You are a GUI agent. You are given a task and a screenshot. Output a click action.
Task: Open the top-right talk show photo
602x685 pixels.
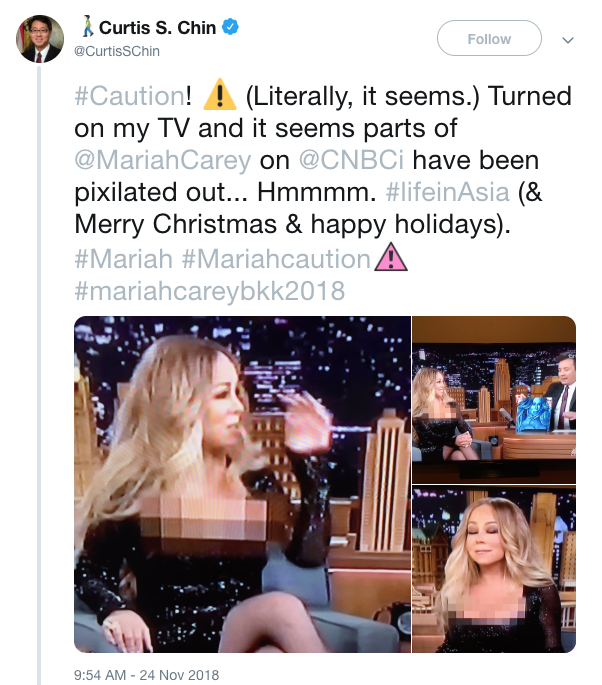[x=495, y=398]
